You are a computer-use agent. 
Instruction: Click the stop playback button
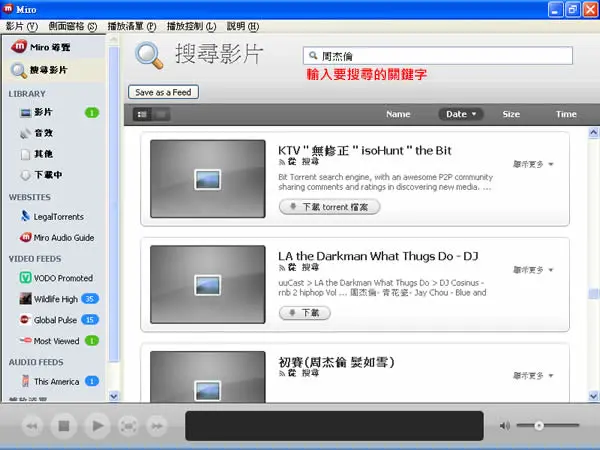[64, 426]
